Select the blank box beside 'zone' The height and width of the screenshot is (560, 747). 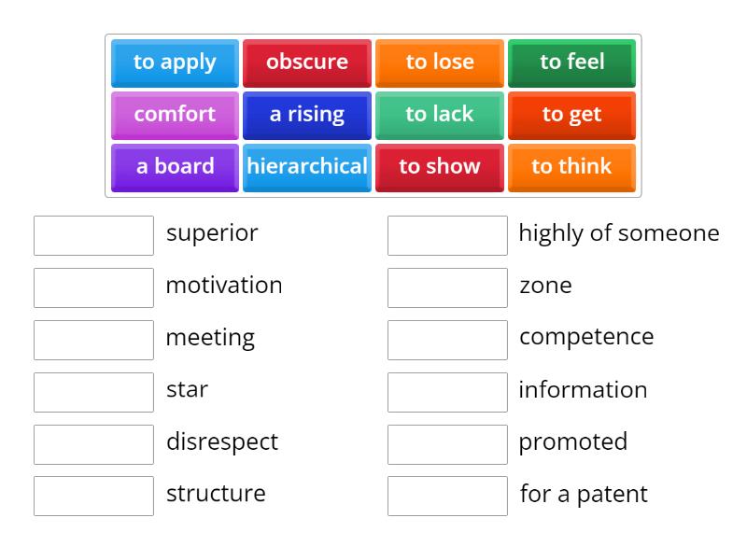click(447, 287)
